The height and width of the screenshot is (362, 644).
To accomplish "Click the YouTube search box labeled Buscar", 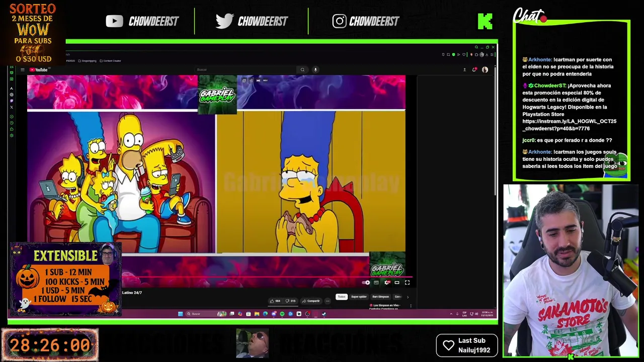I will pos(246,70).
